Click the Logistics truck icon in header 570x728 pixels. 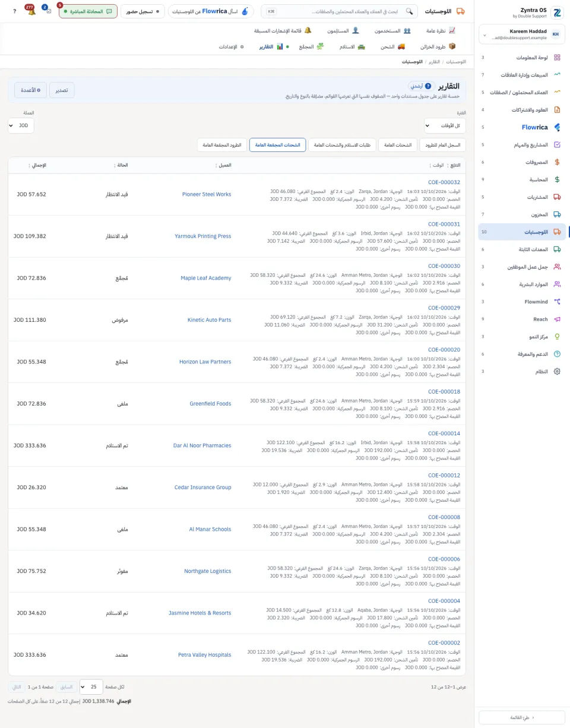click(x=461, y=11)
